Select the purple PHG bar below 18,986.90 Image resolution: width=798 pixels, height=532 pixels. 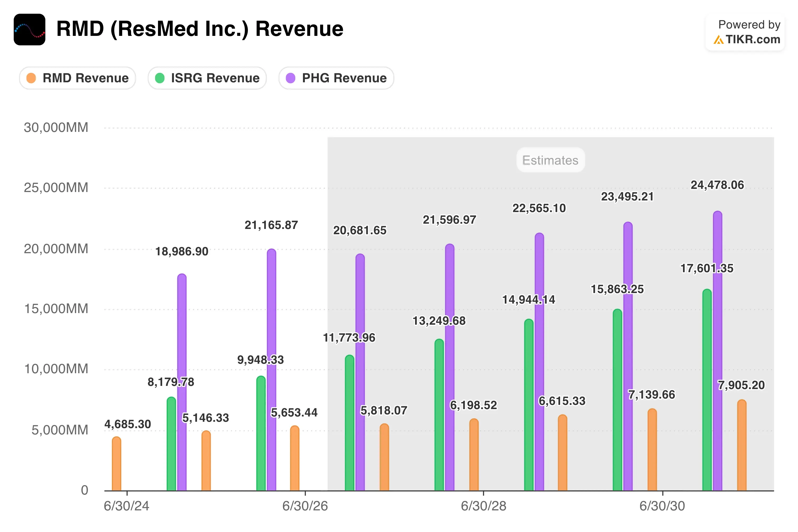point(182,382)
